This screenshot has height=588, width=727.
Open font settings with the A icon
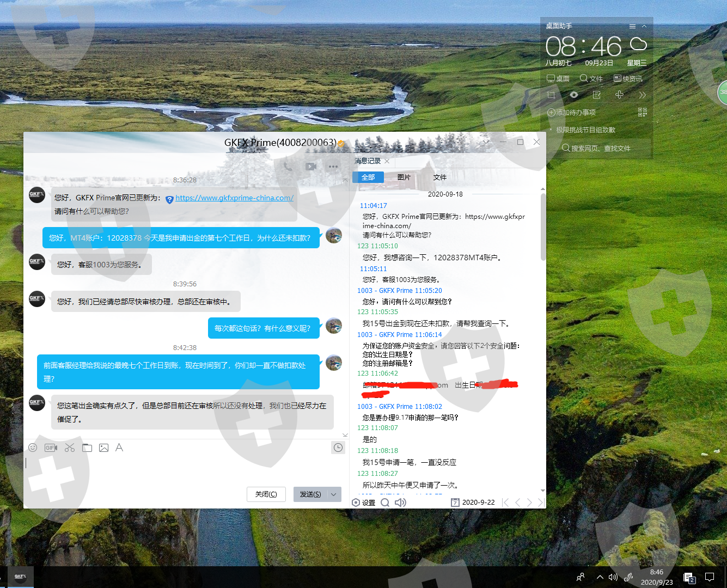(119, 448)
